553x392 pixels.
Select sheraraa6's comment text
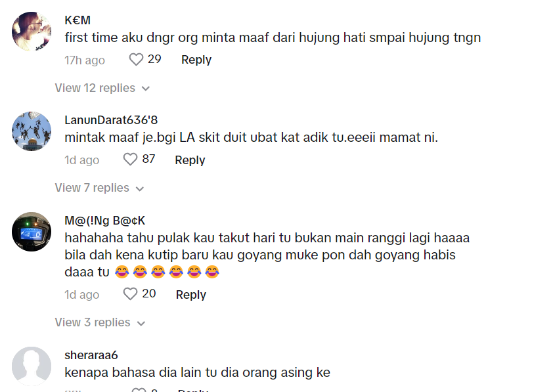pos(197,372)
